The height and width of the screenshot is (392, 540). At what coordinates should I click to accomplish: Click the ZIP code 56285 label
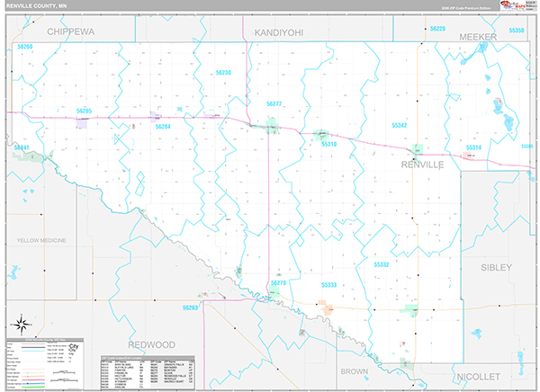84,111
